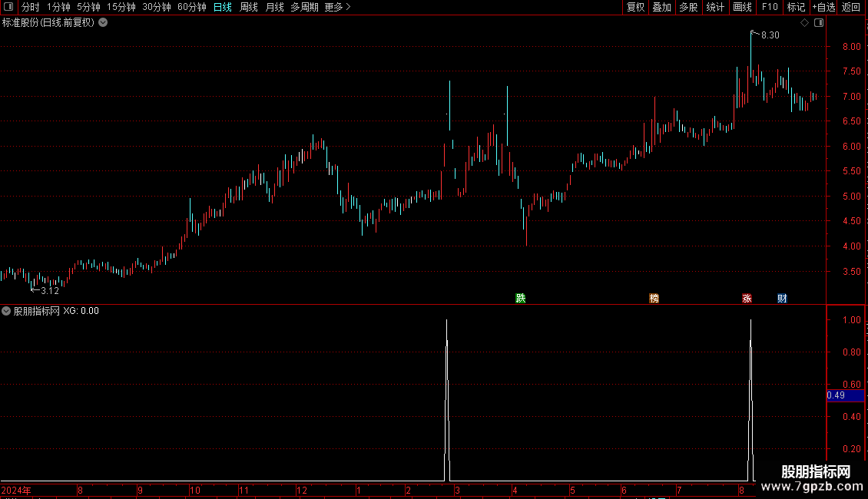868x499 pixels.
Task: Click month 8 at the axis end
Action: 741,490
